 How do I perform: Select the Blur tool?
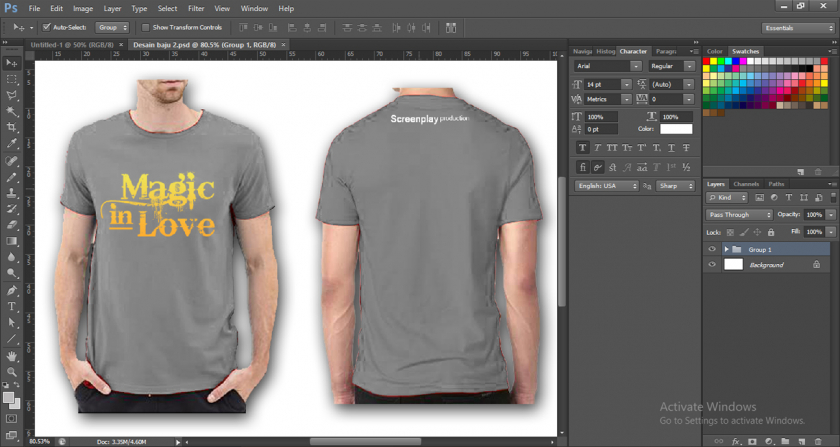pos(11,257)
